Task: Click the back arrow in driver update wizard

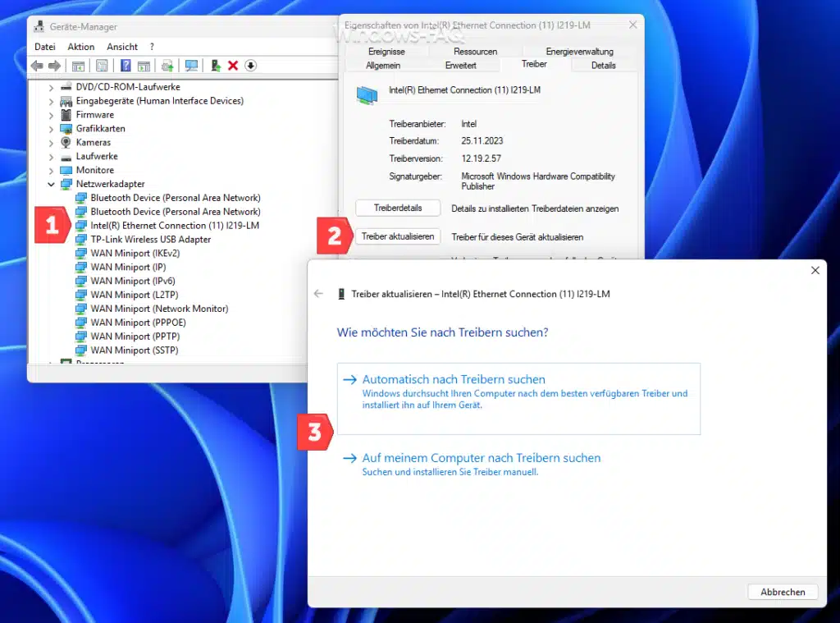Action: point(319,293)
